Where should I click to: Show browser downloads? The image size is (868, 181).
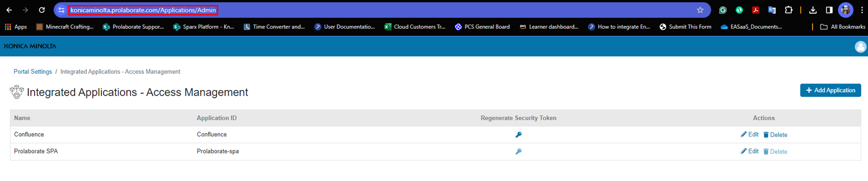pyautogui.click(x=813, y=10)
